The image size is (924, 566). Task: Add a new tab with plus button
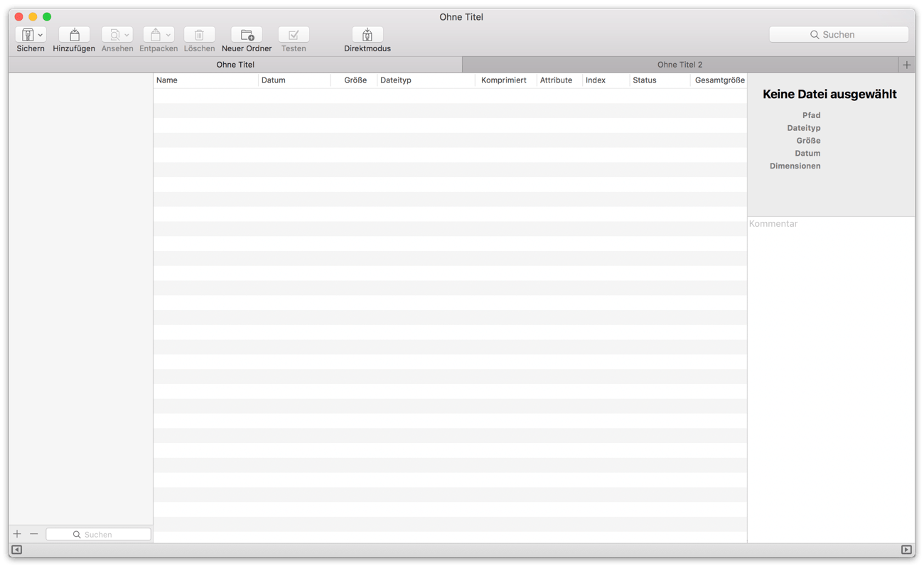click(906, 65)
